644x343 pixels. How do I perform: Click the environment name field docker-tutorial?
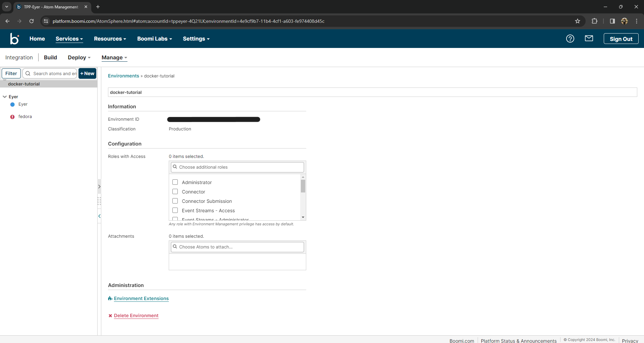click(372, 92)
